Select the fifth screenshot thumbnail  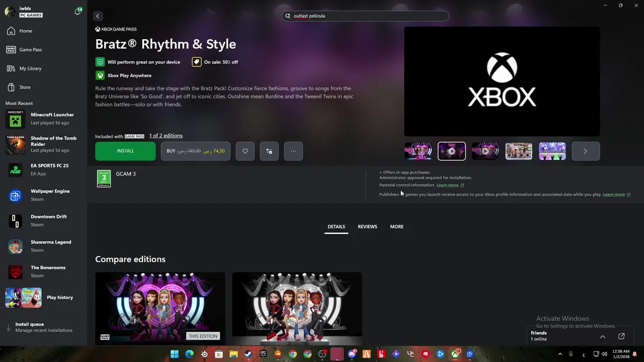(x=552, y=151)
